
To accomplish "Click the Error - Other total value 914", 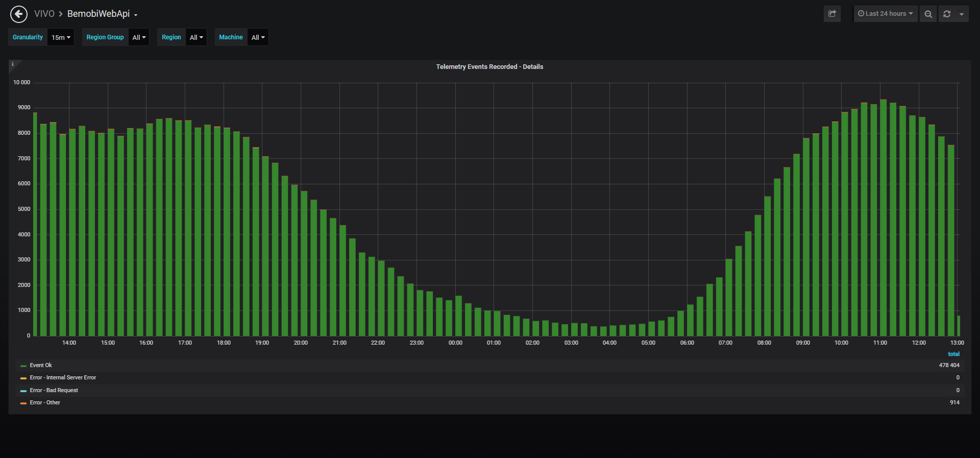I will tap(954, 402).
